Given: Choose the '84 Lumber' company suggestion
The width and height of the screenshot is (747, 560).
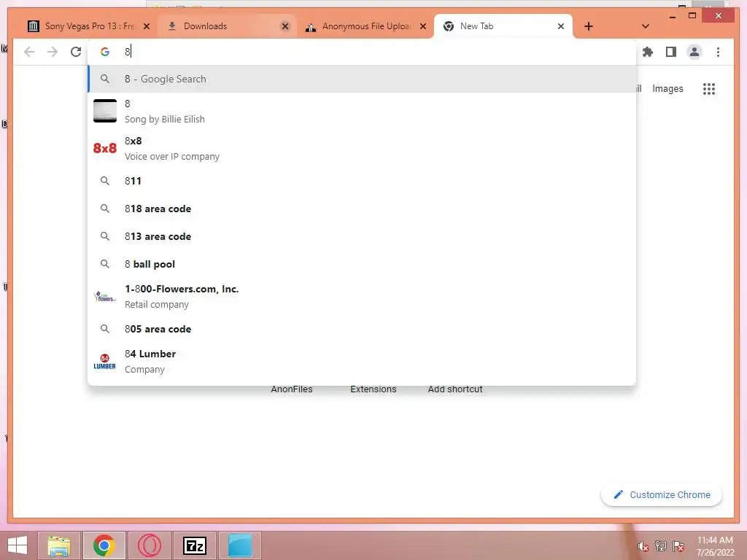Looking at the screenshot, I should click(362, 361).
